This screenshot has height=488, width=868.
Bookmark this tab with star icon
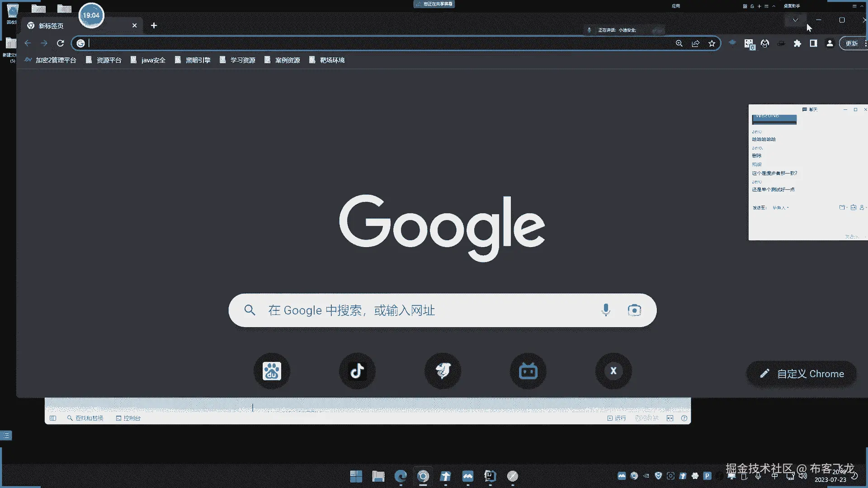click(x=712, y=43)
